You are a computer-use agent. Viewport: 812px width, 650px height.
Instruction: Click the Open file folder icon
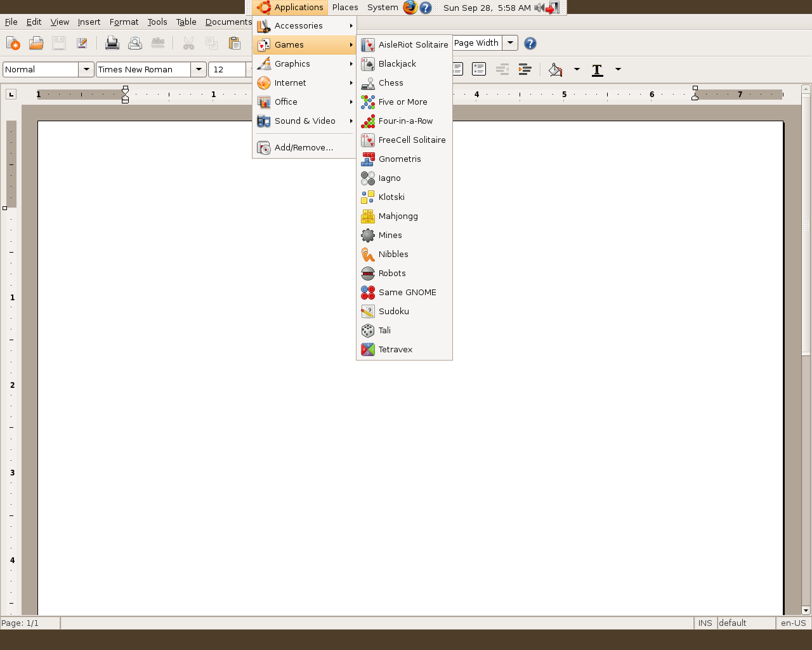[36, 43]
